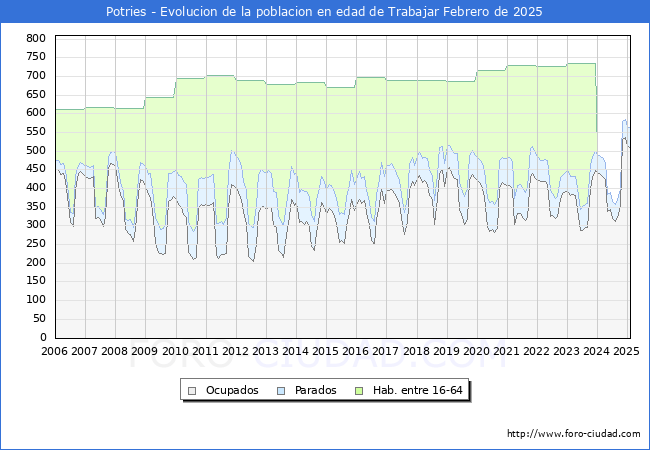Click the 2021 x-axis label
Screen dimensions: 650x450
coord(506,351)
